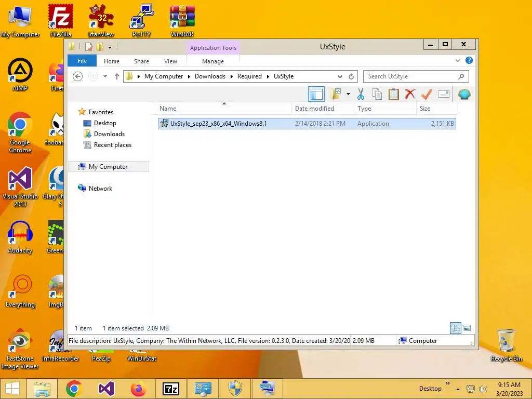Select Favorites in the navigation pane
The image size is (532, 399).
point(101,112)
